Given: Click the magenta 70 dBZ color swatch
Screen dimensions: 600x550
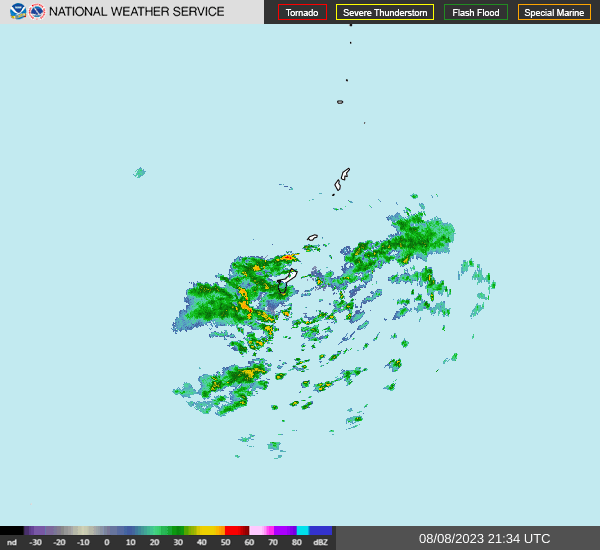Looking at the screenshot, I should coord(272,530).
